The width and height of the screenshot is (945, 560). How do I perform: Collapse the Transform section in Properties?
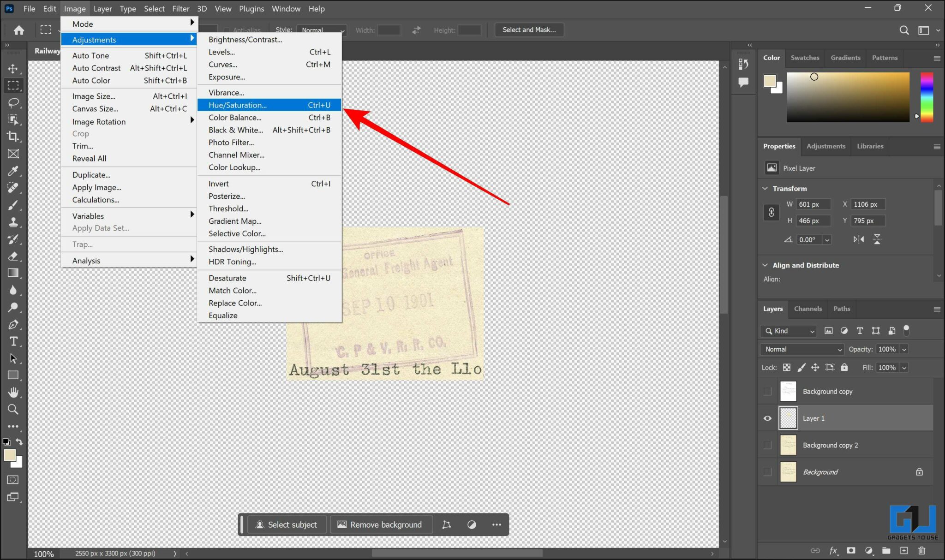(x=766, y=188)
